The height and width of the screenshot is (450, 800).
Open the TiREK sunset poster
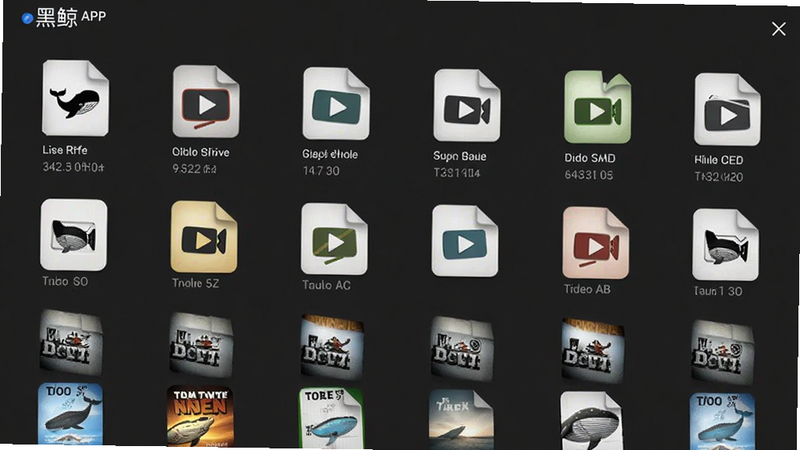point(461,420)
